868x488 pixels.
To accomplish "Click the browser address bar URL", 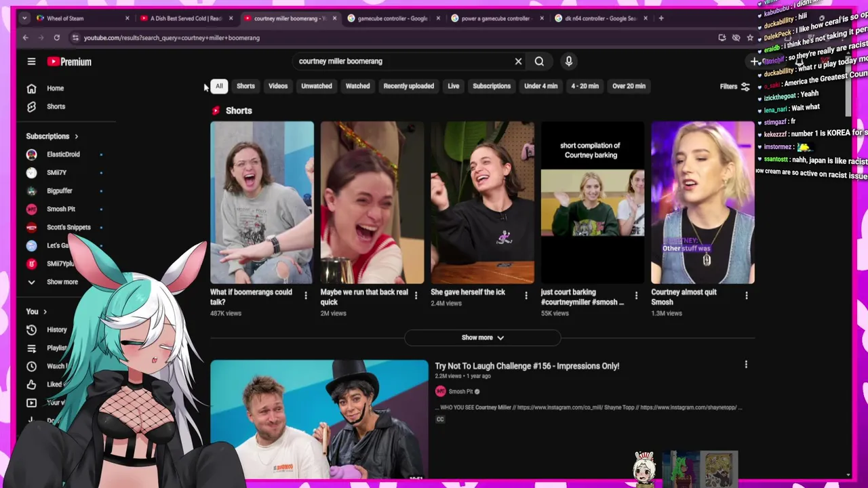I will (172, 38).
